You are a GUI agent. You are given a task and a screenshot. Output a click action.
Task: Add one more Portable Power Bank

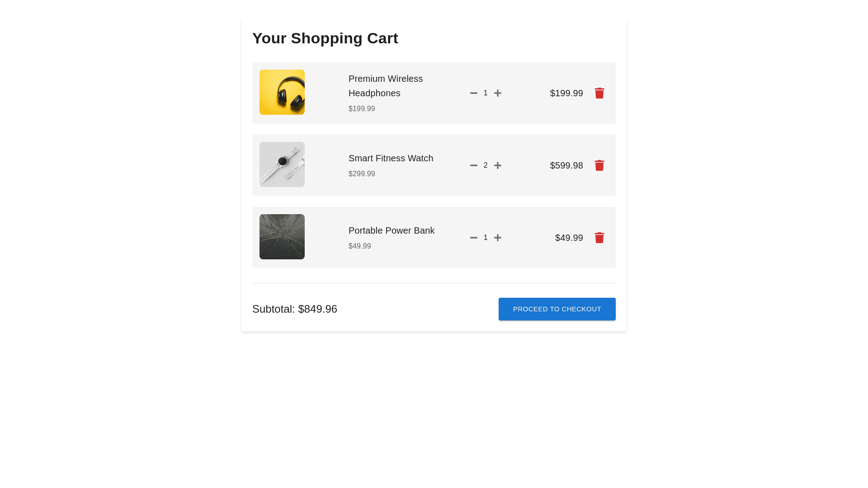pos(497,238)
